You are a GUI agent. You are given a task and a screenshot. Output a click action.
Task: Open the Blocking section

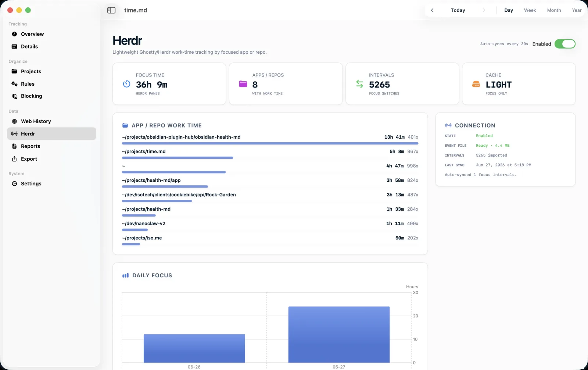(51, 96)
